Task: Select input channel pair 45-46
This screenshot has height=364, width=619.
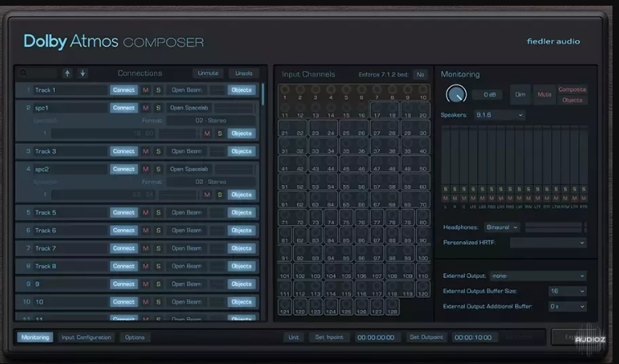Action: pos(354,164)
